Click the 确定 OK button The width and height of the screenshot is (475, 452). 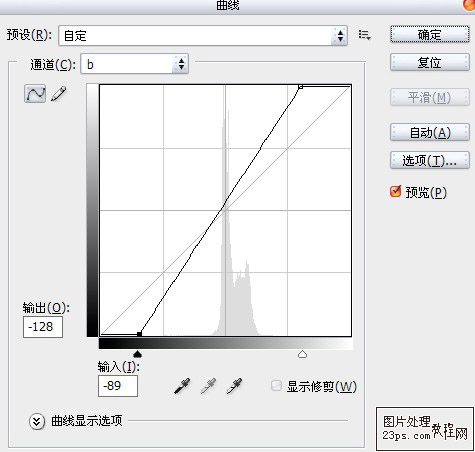430,34
